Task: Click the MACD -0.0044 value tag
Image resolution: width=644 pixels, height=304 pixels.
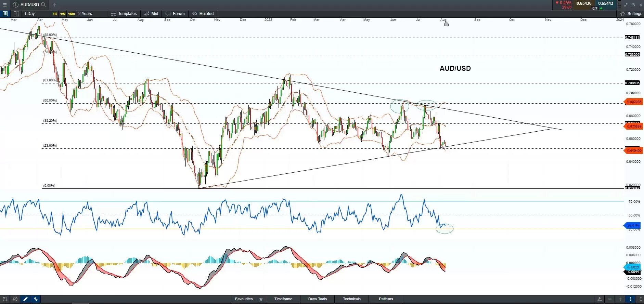Action: coord(632,272)
